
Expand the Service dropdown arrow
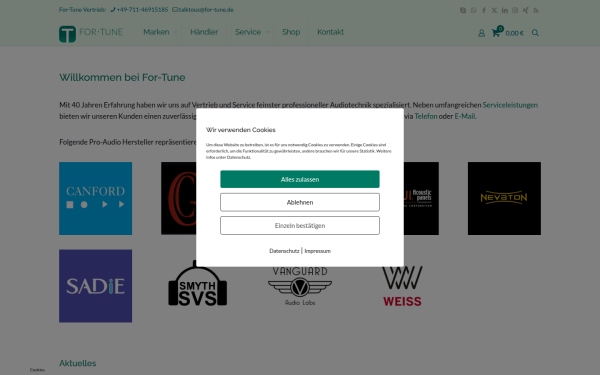point(267,33)
